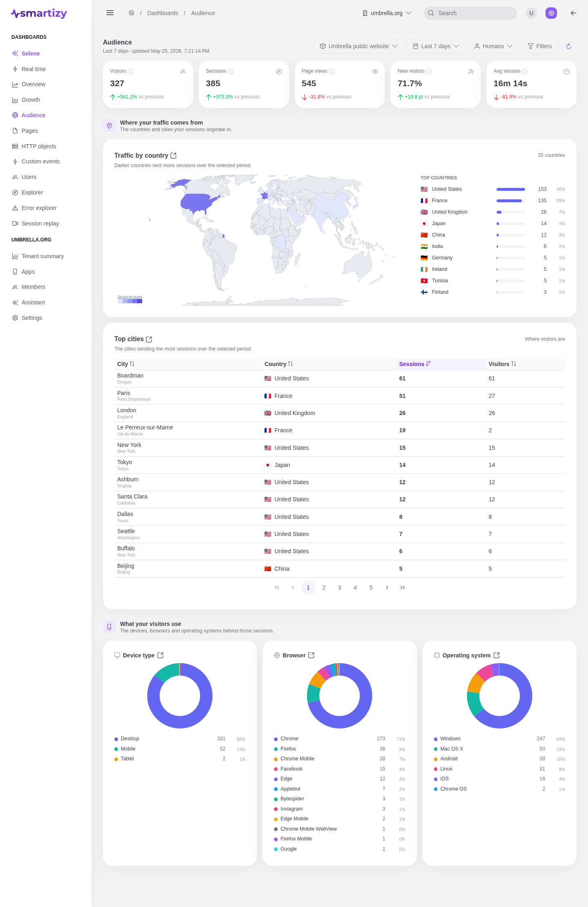The height and width of the screenshot is (907, 588).
Task: Click the home breadcrumb icon
Action: (x=131, y=13)
